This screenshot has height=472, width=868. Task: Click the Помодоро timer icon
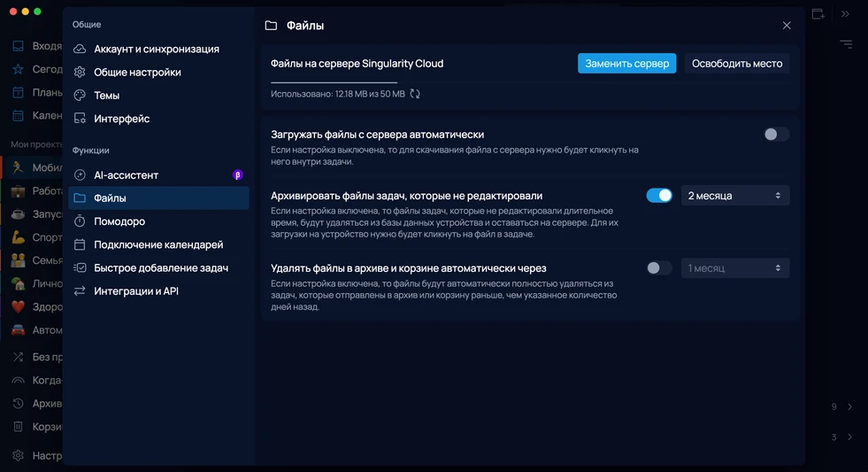pos(80,221)
